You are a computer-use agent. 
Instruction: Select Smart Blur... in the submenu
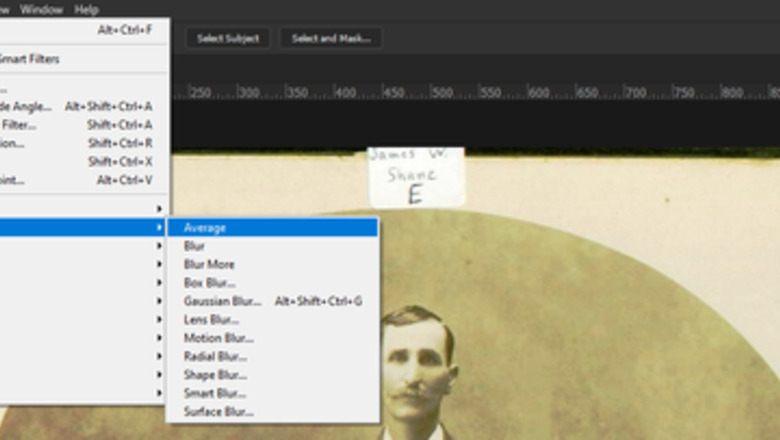coord(272,393)
